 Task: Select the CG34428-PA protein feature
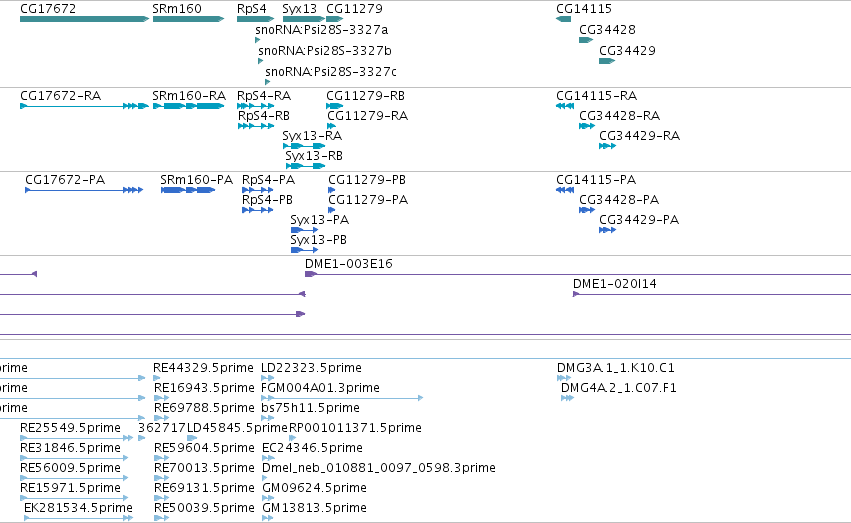[587, 210]
